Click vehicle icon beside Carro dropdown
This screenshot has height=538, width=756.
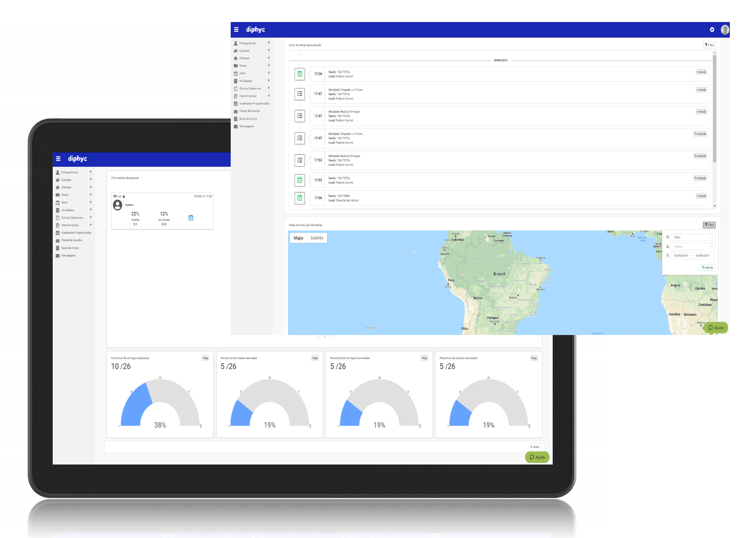(668, 237)
